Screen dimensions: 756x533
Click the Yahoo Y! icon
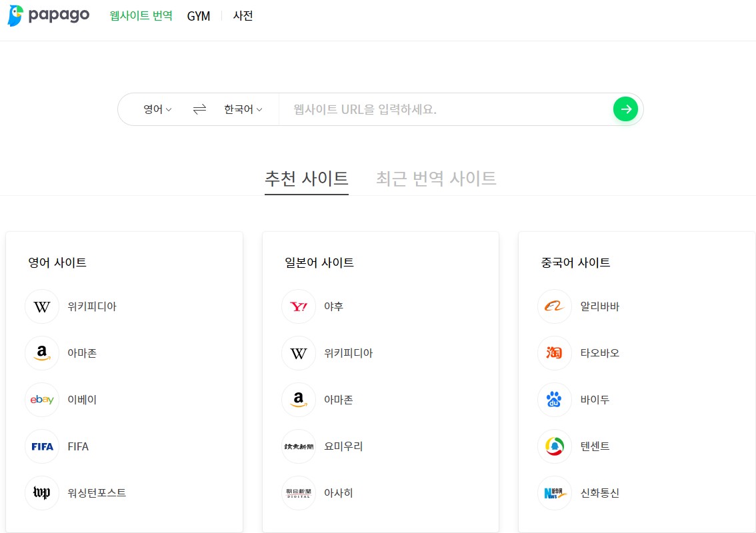pyautogui.click(x=299, y=306)
